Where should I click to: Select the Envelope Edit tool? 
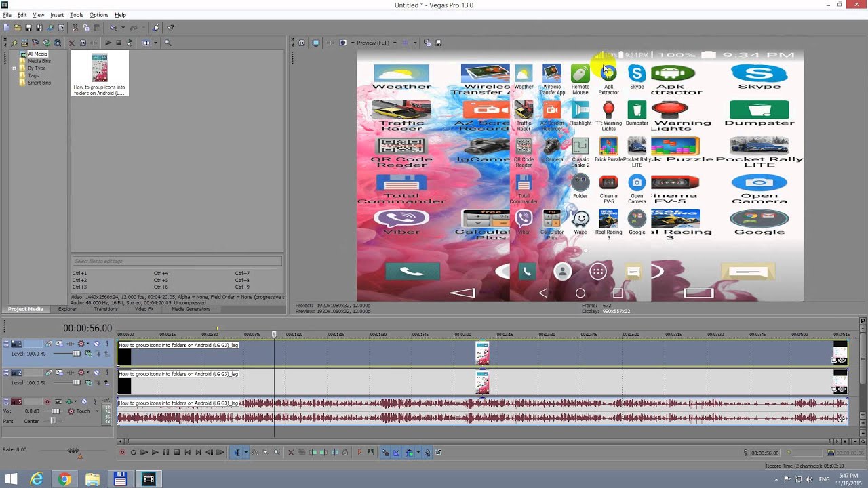255,452
